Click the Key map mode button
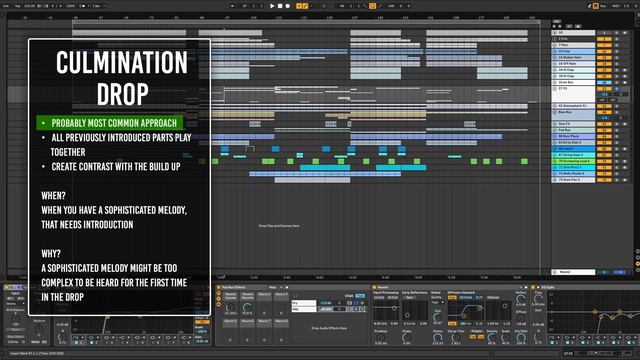 [604, 6]
